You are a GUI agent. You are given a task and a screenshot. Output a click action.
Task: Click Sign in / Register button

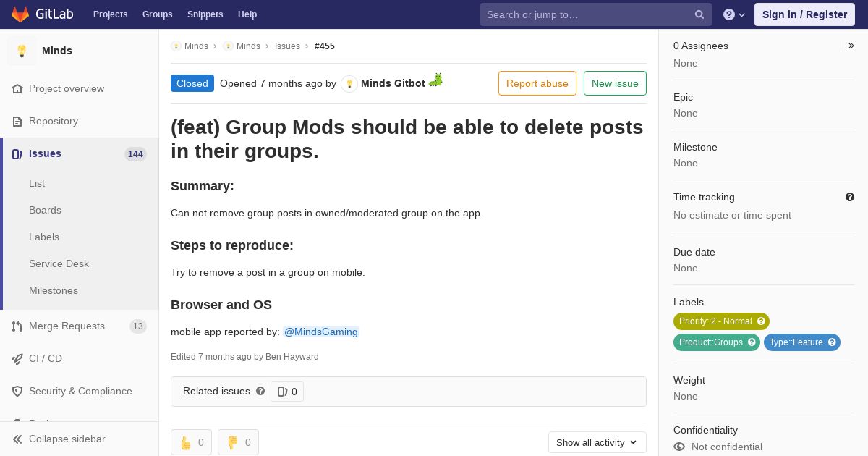coord(804,14)
